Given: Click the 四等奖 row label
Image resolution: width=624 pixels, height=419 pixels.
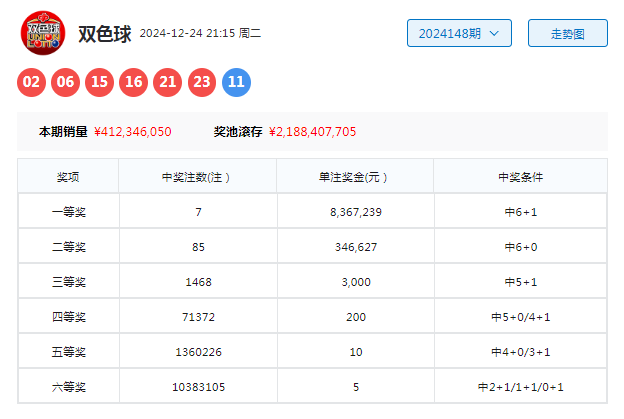Looking at the screenshot, I should coord(68,317).
